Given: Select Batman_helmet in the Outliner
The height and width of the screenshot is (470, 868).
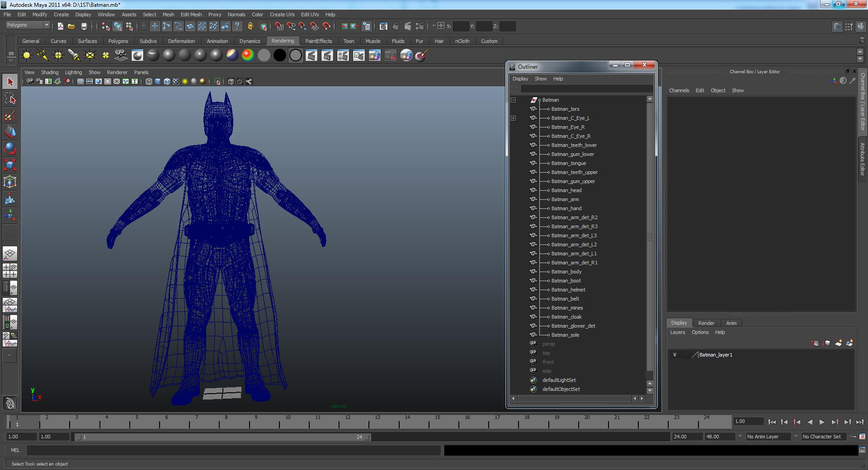Looking at the screenshot, I should click(x=568, y=290).
